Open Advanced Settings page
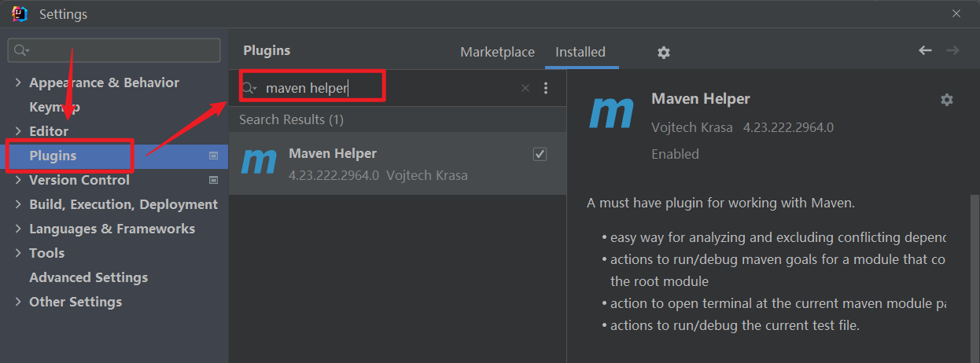This screenshot has width=980, height=363. tap(88, 277)
